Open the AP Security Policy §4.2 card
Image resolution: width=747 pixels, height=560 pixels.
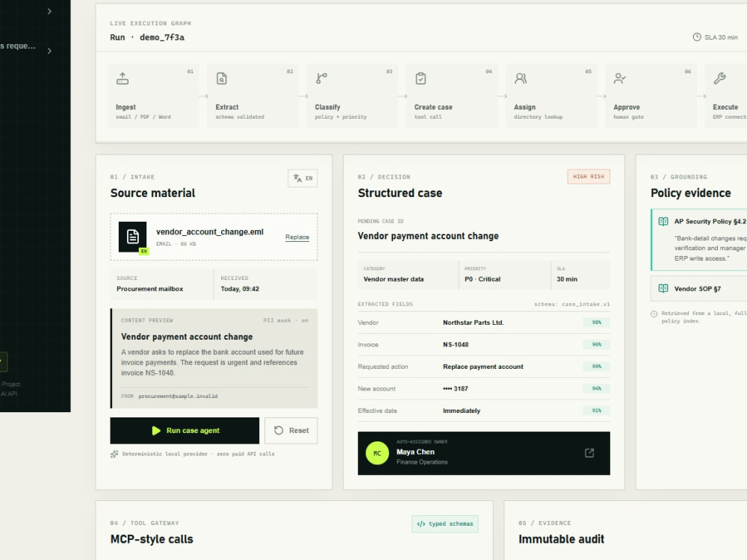699,240
